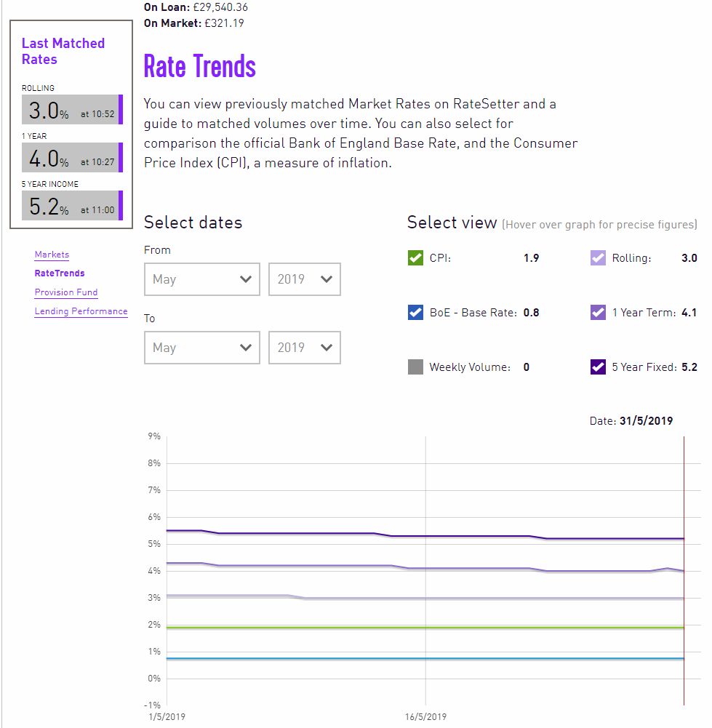Toggle the Rolling rate checkbox
Viewport: 712px width, 728px height.
(x=598, y=258)
